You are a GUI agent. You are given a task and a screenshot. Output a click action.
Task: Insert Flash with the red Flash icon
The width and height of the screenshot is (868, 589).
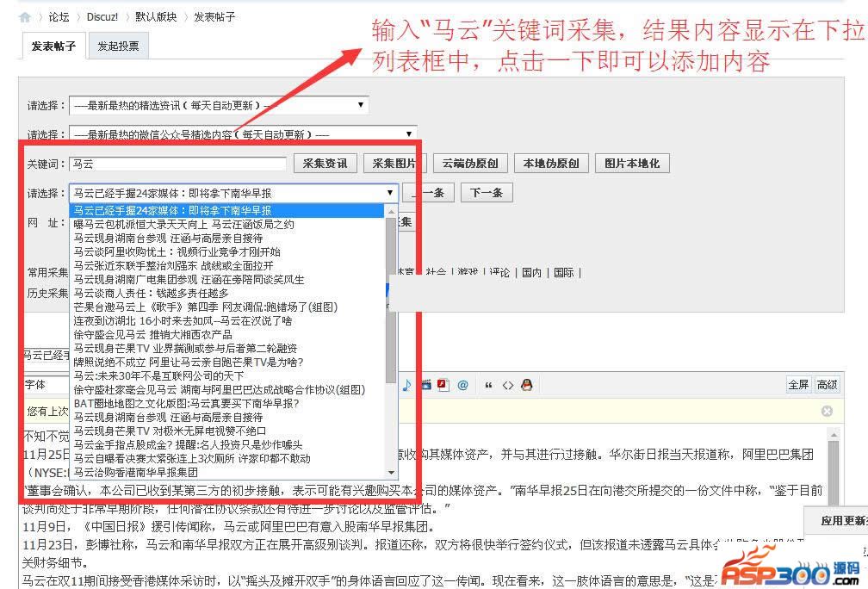[443, 385]
